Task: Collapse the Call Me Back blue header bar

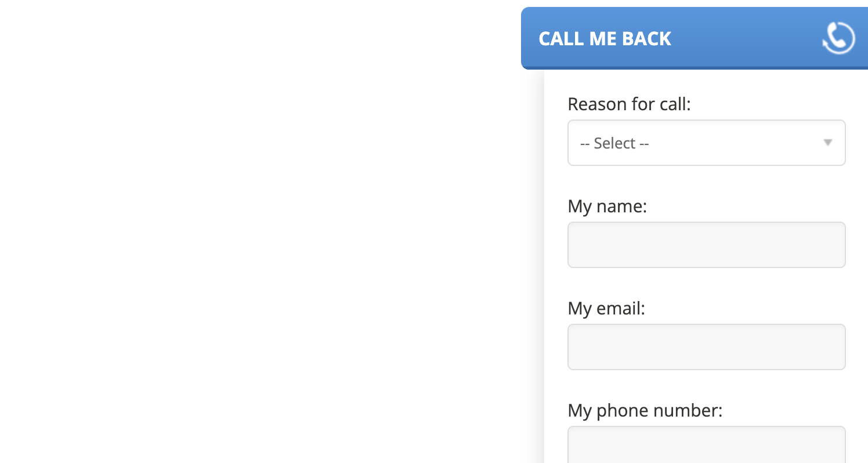Action: [695, 38]
